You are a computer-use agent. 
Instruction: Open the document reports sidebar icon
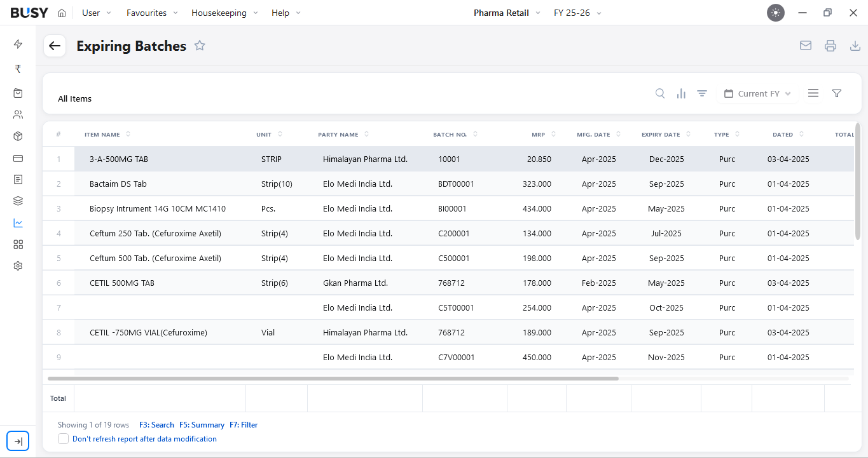point(18,180)
